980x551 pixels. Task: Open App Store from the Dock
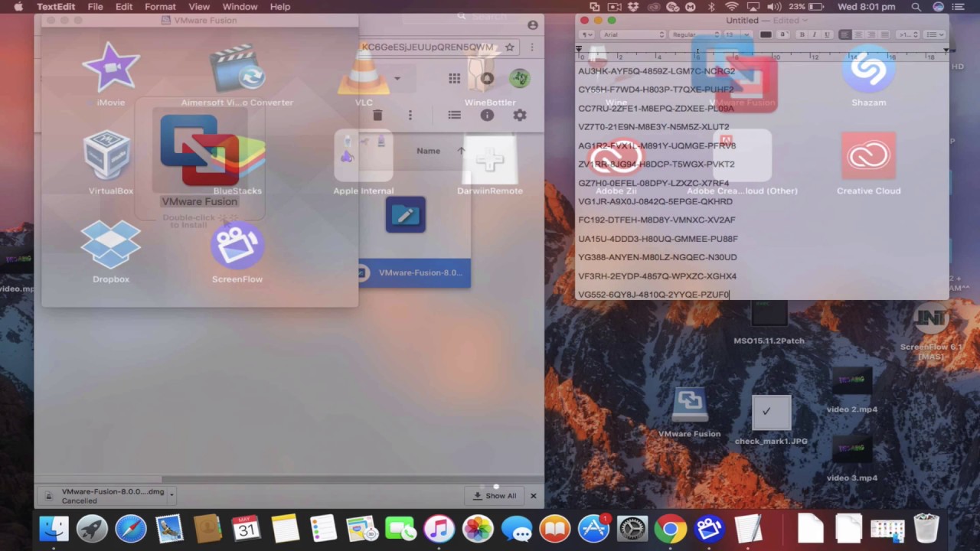click(593, 529)
